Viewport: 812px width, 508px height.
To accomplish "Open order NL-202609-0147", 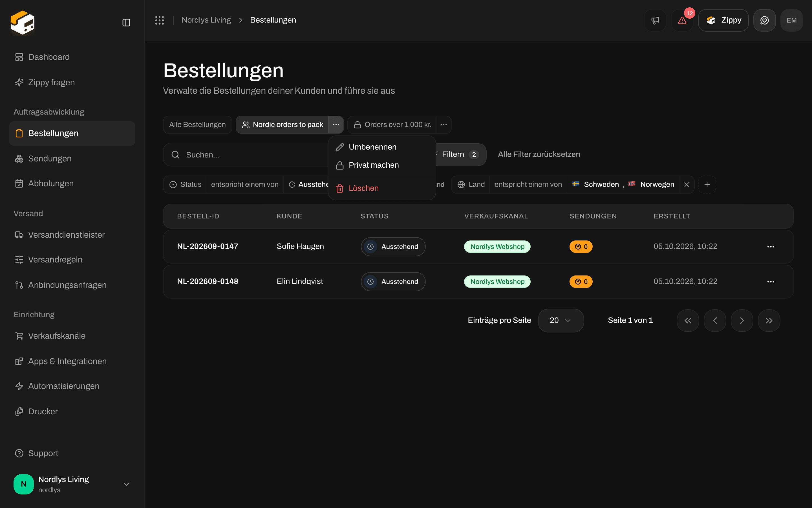I will point(208,247).
